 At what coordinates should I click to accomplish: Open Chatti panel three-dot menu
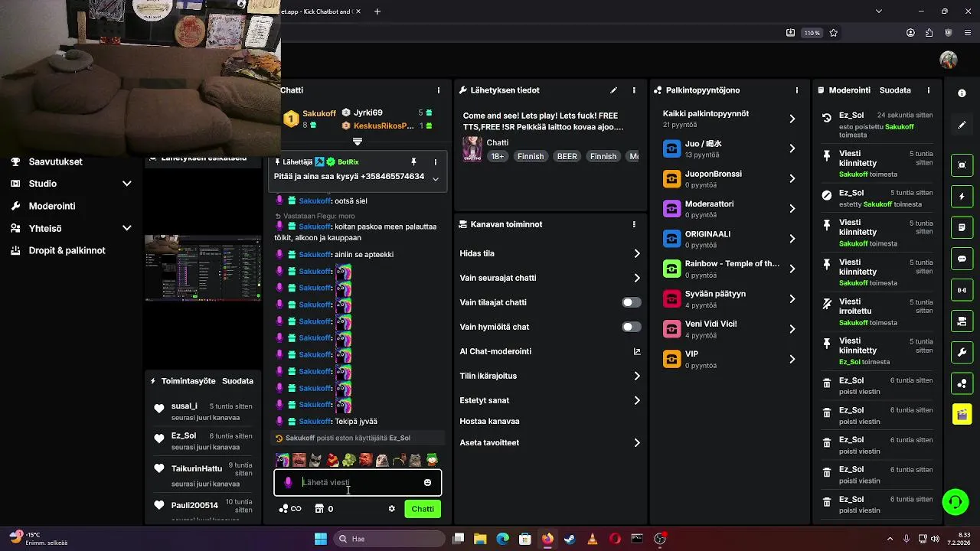tap(439, 90)
